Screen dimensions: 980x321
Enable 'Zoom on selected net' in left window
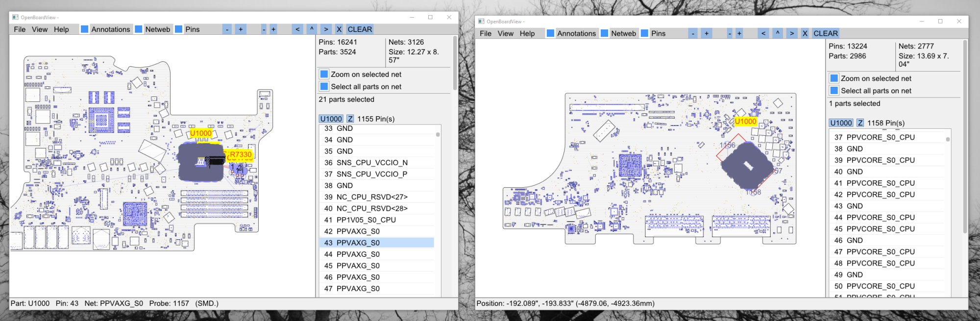[x=324, y=74]
